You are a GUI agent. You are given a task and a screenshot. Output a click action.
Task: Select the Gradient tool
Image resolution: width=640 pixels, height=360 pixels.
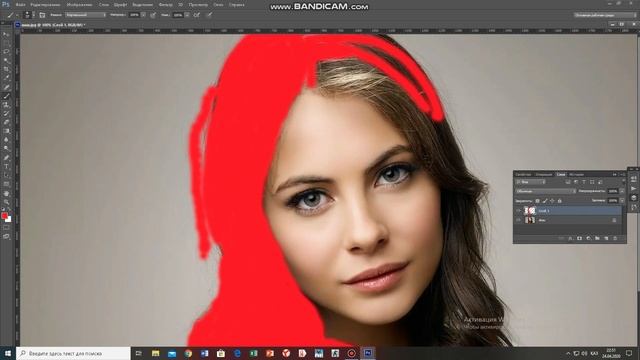click(6, 131)
